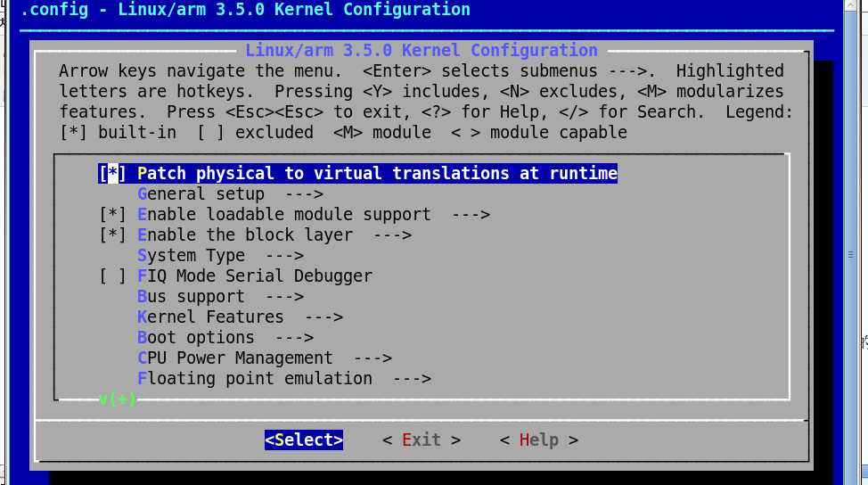
Task: Open the General setup submenu
Action: click(230, 193)
